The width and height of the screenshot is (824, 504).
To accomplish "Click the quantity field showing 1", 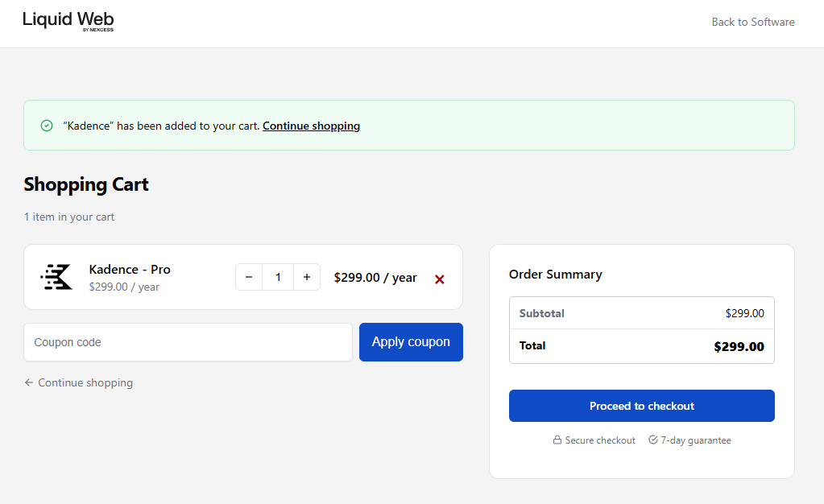I will (278, 277).
